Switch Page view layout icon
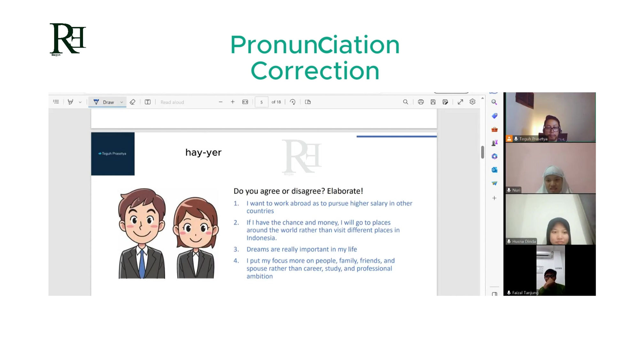Screen dimensions: 644x362 [x=308, y=102]
